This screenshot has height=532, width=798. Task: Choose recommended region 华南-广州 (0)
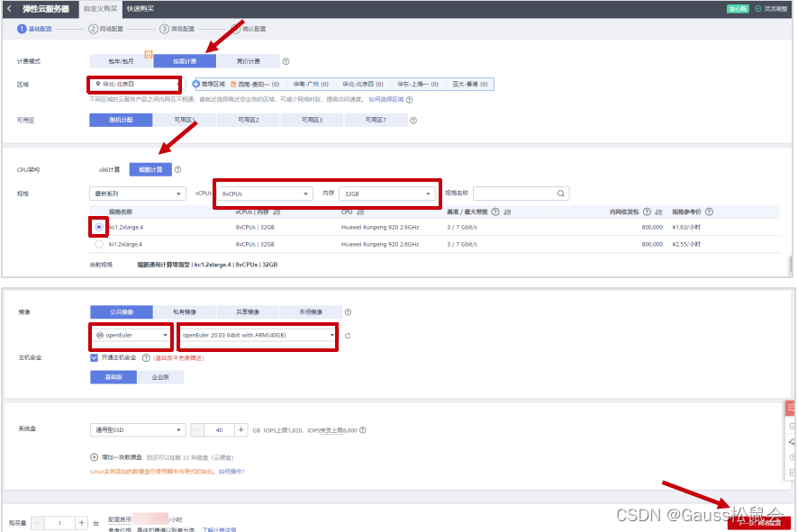coord(311,84)
